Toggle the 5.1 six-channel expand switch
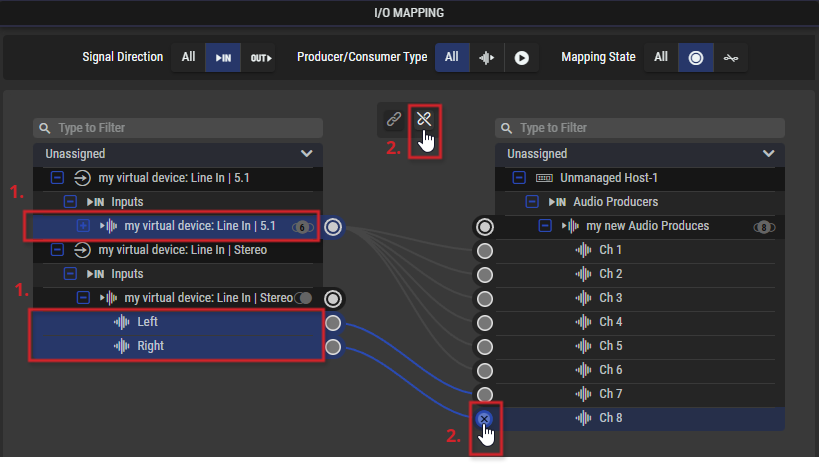The height and width of the screenshot is (465, 820). (x=303, y=227)
